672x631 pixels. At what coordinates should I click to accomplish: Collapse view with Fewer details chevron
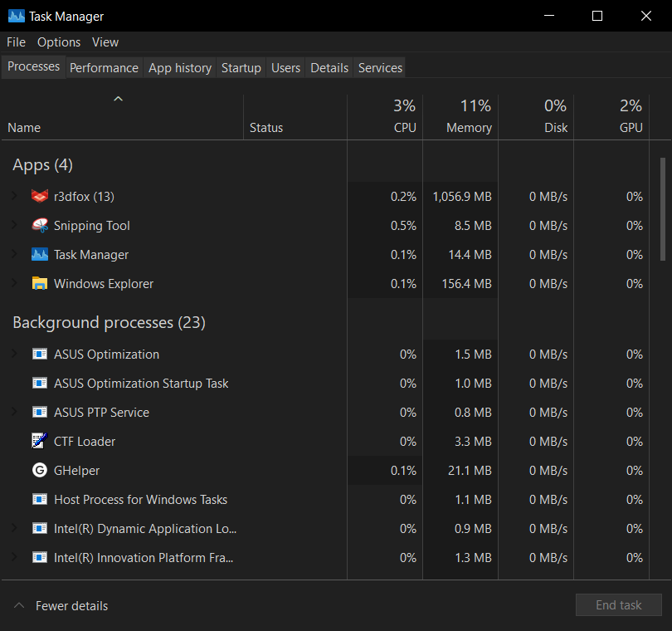point(19,605)
